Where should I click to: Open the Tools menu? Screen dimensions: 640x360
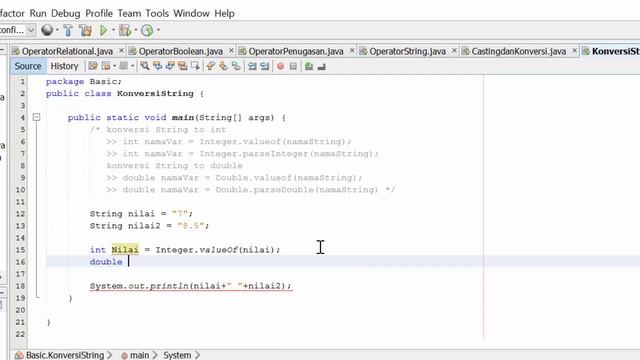point(157,13)
